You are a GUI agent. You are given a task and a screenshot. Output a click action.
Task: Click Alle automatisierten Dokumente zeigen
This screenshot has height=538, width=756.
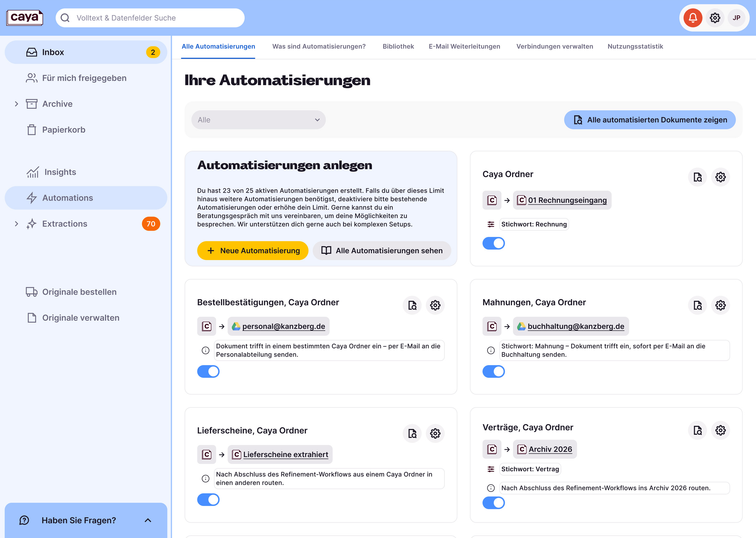coord(649,120)
